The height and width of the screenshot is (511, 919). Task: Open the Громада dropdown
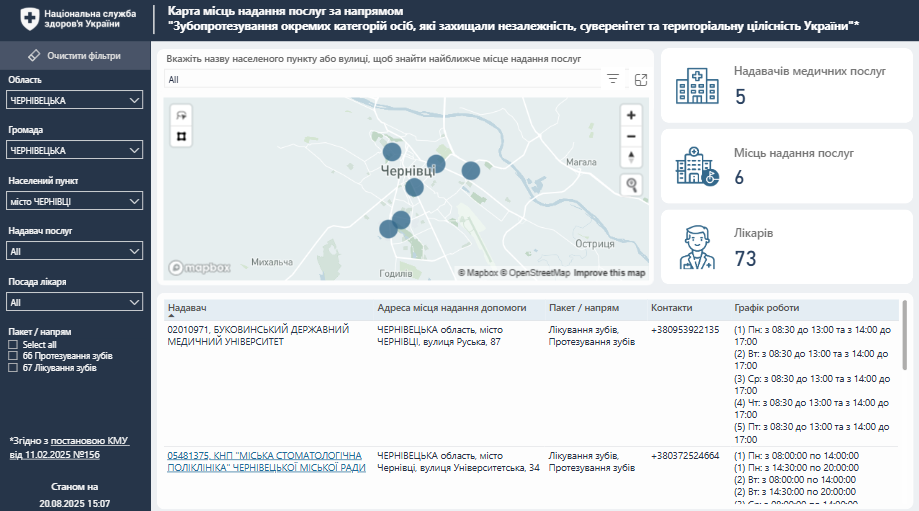click(74, 151)
